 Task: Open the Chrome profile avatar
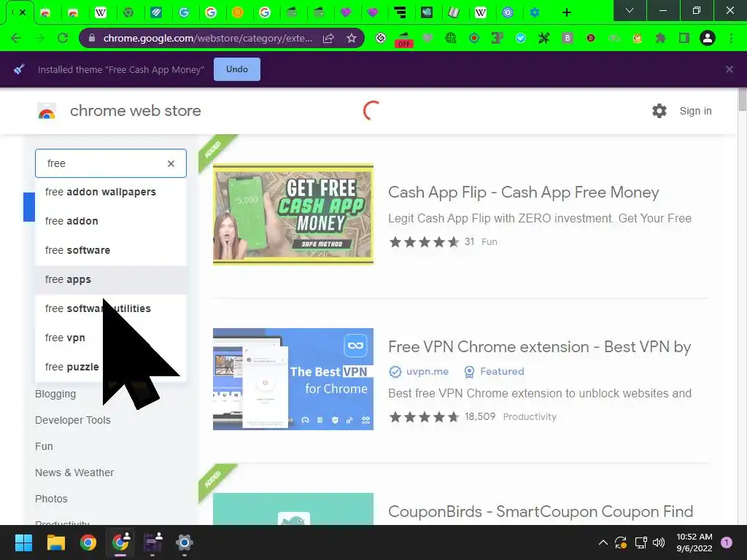[x=708, y=38]
